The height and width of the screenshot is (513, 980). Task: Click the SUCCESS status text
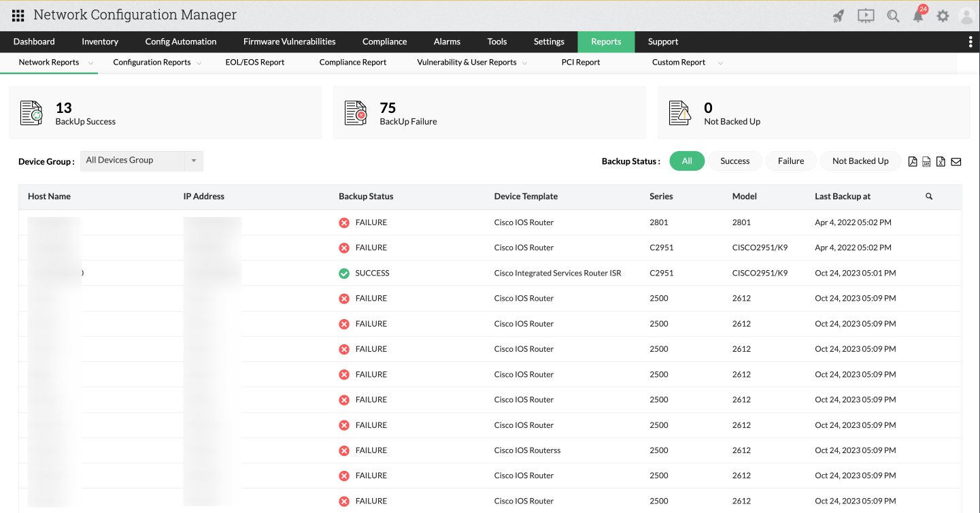point(373,274)
